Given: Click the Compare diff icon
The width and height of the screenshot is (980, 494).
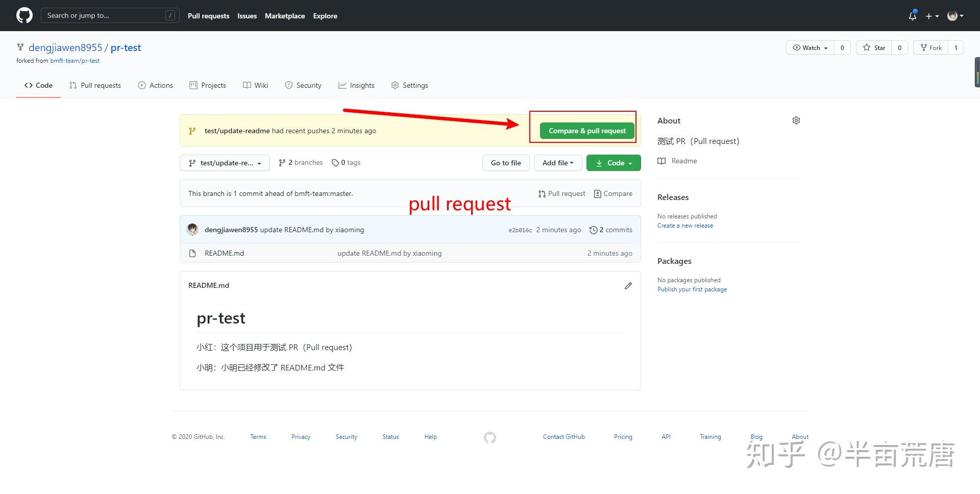Looking at the screenshot, I should tap(597, 193).
